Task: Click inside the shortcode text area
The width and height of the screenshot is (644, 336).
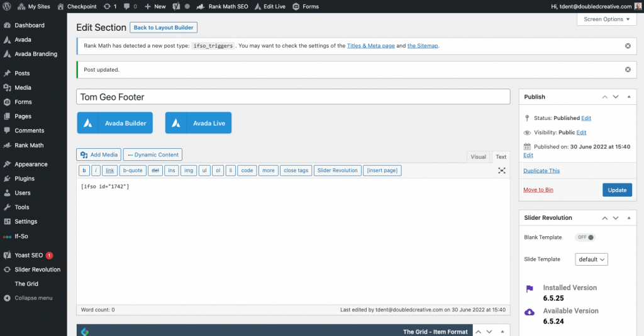Action: pos(293,242)
